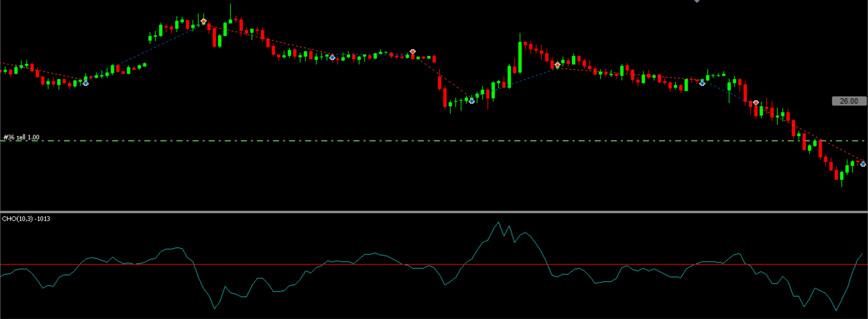
Task: Select the leftmost red sell arrow
Action: [x=204, y=22]
